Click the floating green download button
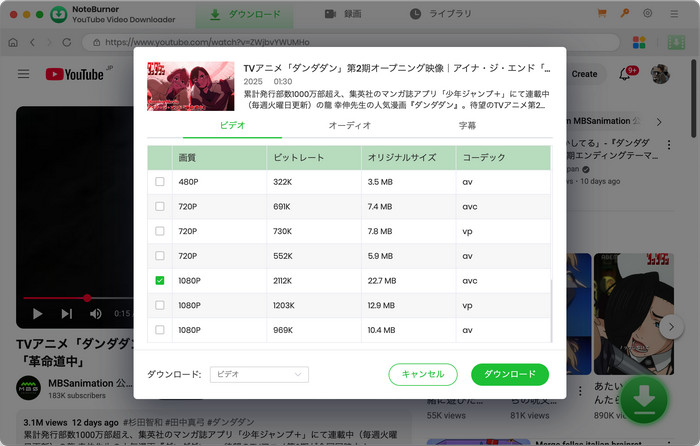 pos(643,399)
